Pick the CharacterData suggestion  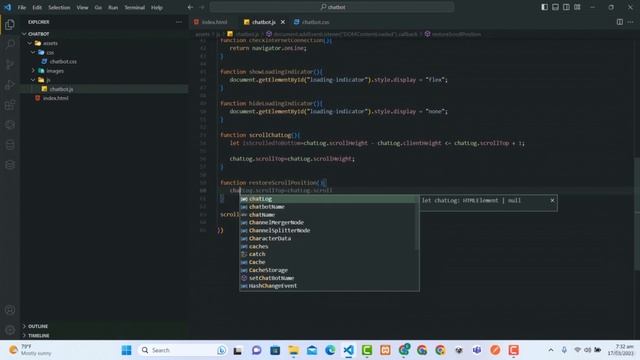click(329, 238)
